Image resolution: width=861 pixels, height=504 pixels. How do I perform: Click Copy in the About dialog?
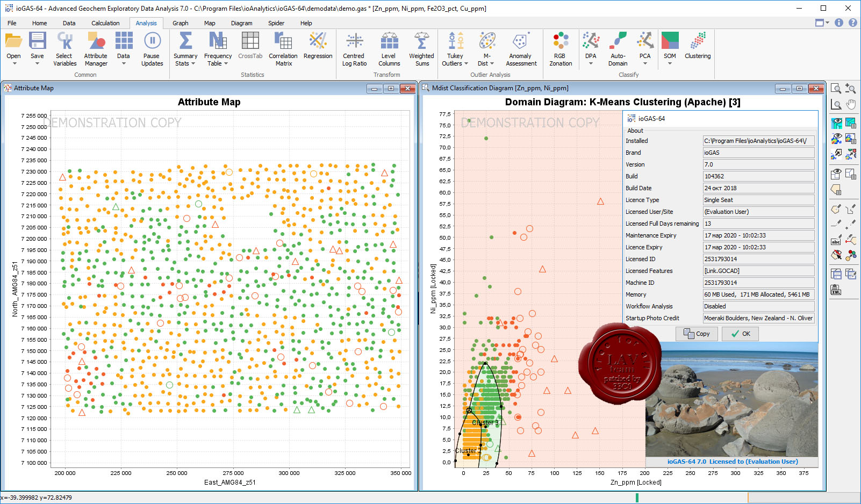tap(697, 334)
